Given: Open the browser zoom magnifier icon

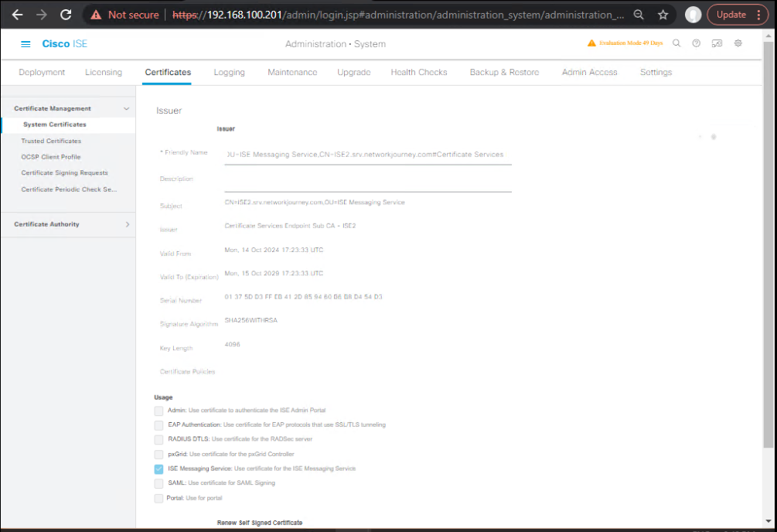Looking at the screenshot, I should pos(639,15).
